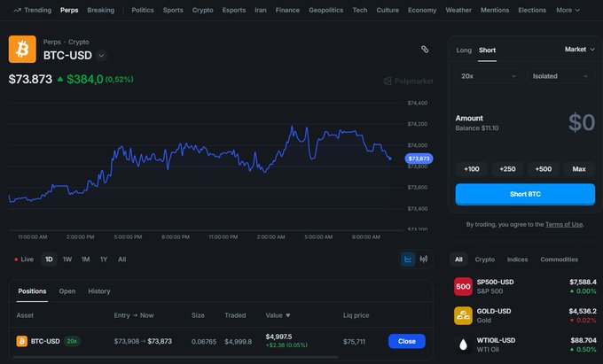Switch to line chart view icon
Viewport: 603px width, 364px height.
tap(408, 259)
